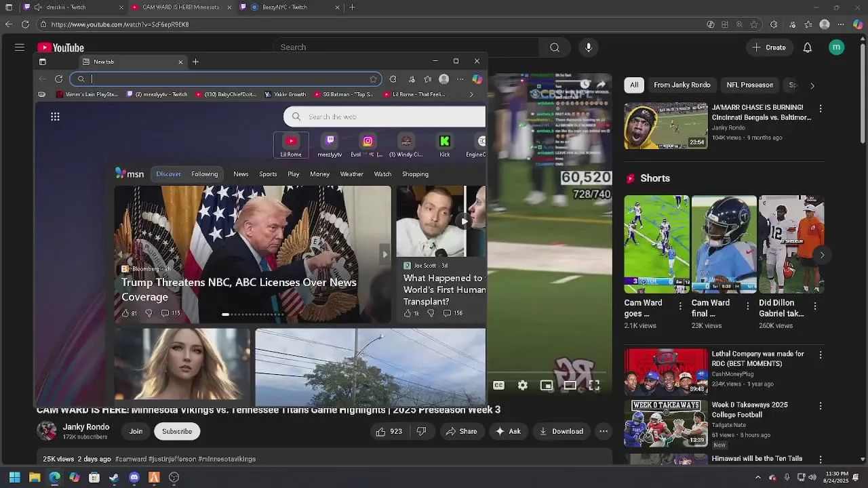This screenshot has width=868, height=488.
Task: Open YouTube notifications bell
Action: click(x=808, y=47)
